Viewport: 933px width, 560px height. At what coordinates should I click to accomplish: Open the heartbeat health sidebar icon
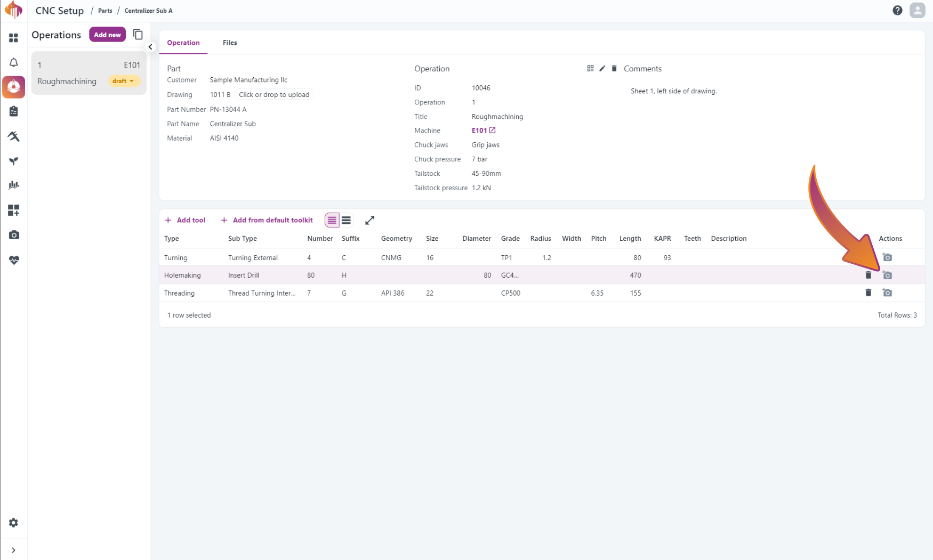(x=13, y=260)
